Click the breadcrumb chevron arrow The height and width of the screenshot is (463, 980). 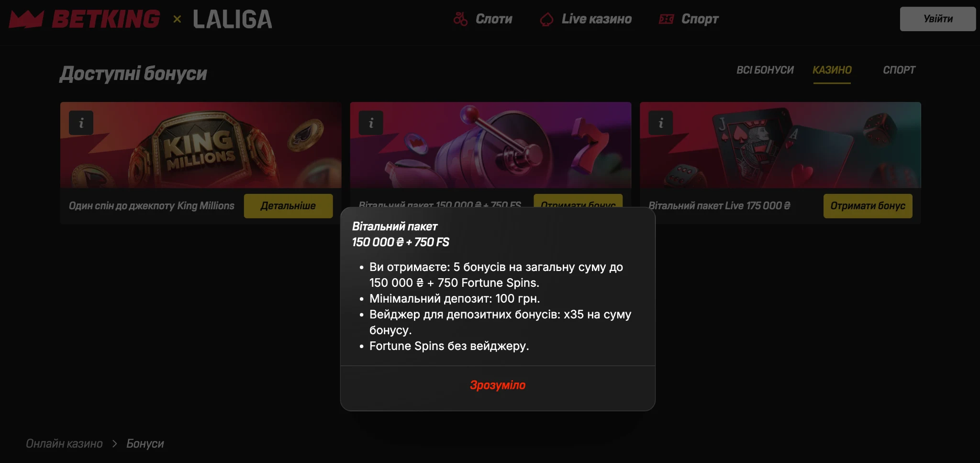(114, 444)
